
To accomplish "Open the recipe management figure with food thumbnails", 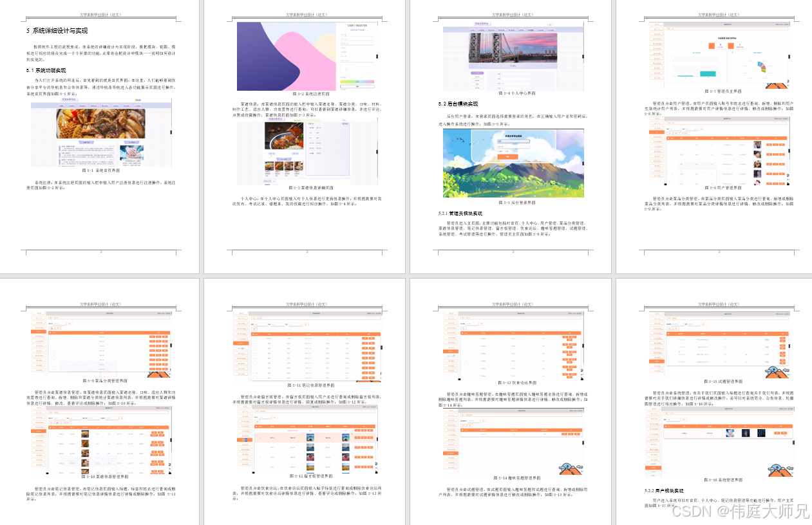I will (100, 440).
